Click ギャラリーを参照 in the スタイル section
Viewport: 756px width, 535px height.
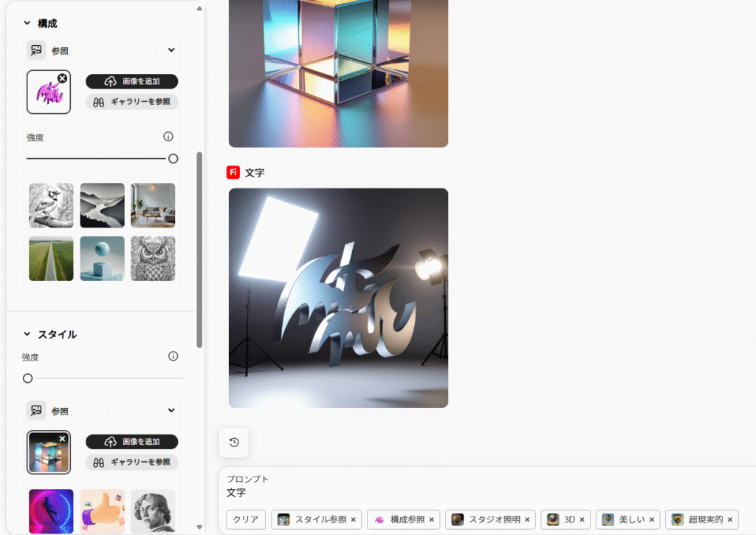coord(131,462)
